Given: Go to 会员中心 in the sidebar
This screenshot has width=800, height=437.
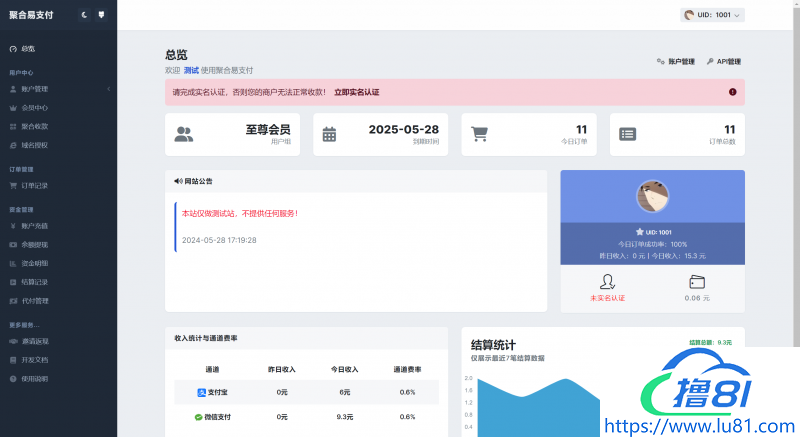Looking at the screenshot, I should 34,108.
